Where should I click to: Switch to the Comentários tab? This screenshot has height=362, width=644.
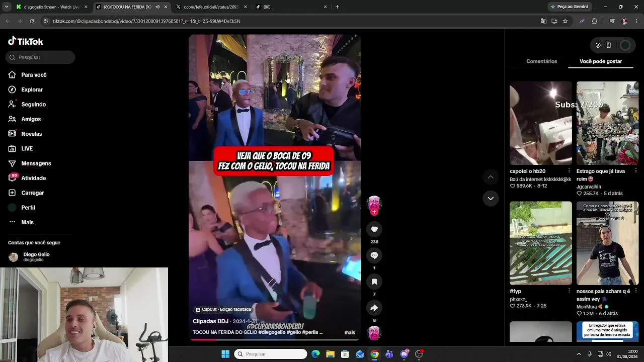click(541, 61)
